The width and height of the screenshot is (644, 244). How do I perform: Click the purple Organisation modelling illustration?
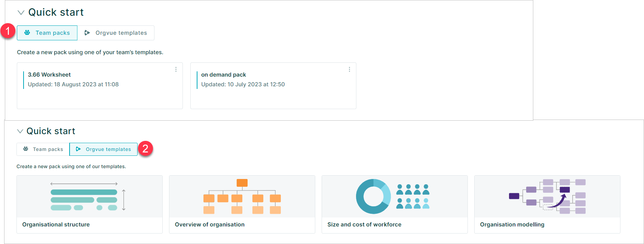(x=547, y=197)
